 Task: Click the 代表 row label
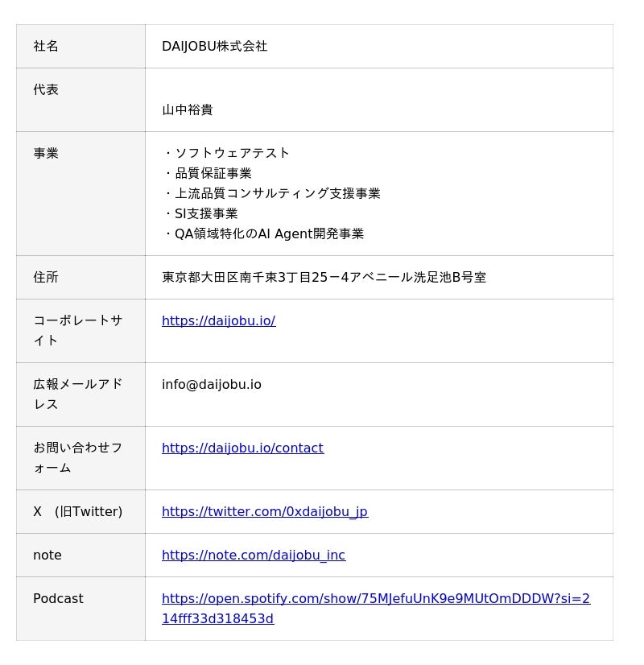[46, 89]
